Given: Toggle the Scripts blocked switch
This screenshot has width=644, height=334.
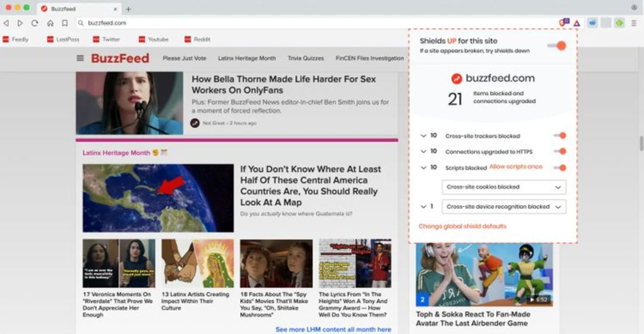Looking at the screenshot, I should click(560, 168).
